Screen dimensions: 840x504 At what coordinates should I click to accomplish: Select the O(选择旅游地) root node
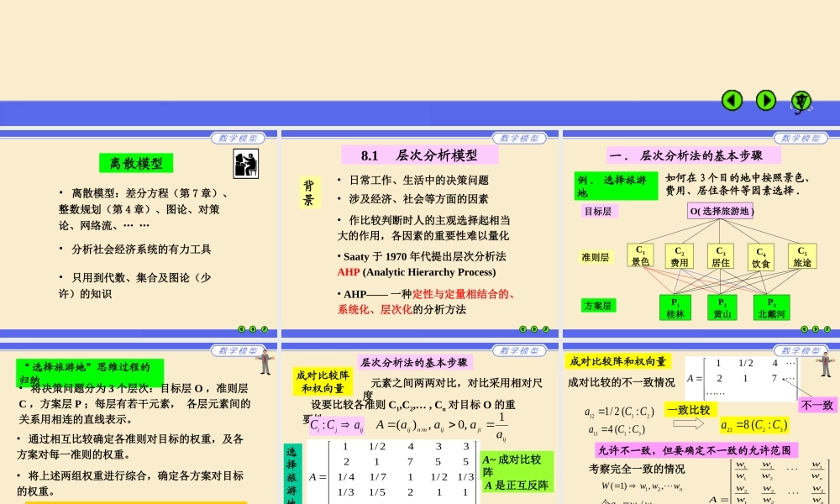(x=723, y=211)
